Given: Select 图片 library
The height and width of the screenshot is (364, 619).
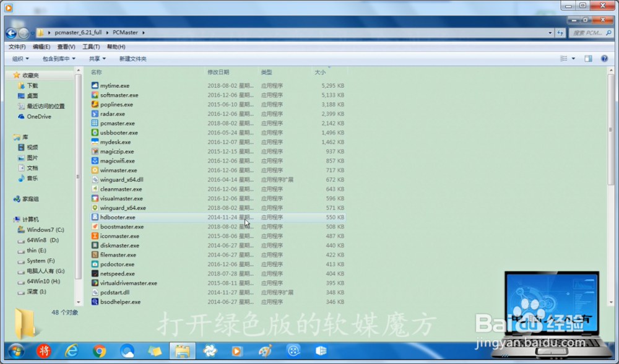Looking at the screenshot, I should tap(32, 157).
